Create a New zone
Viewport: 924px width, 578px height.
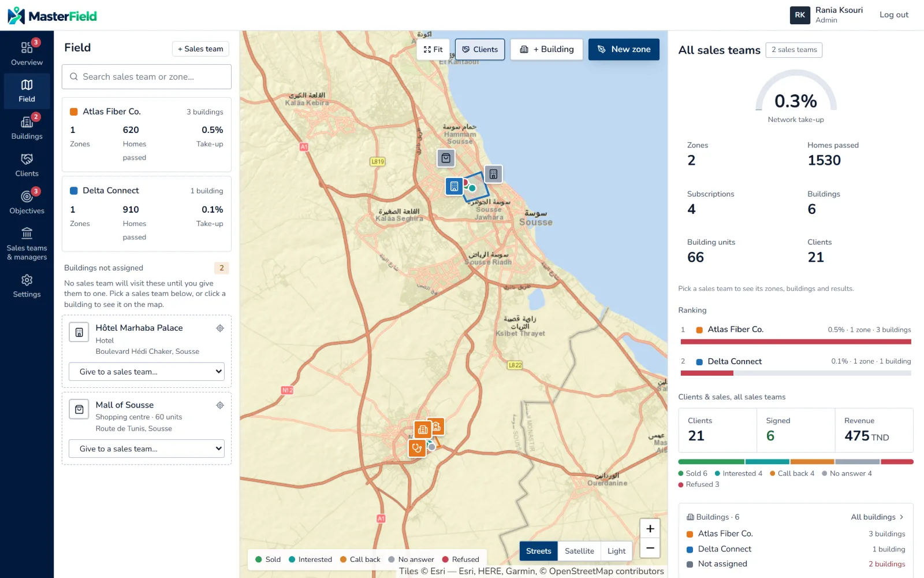click(x=624, y=49)
